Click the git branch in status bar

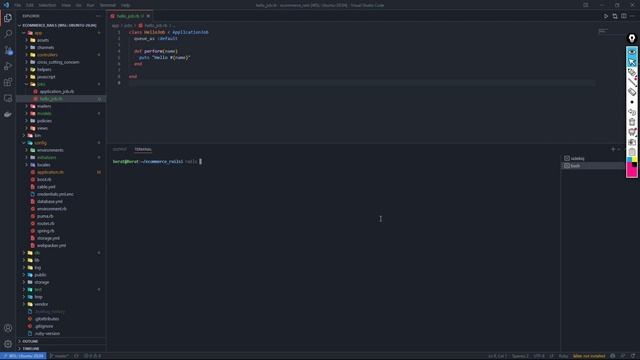pos(59,356)
